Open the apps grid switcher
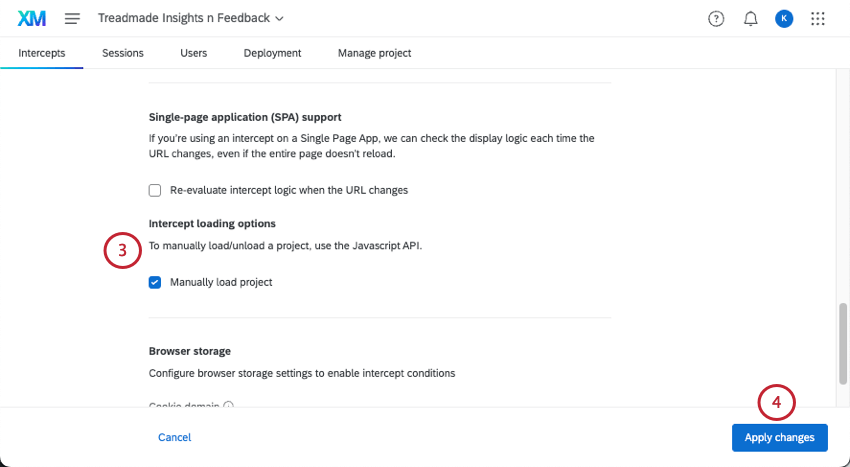Image resolution: width=850 pixels, height=467 pixels. coord(818,18)
